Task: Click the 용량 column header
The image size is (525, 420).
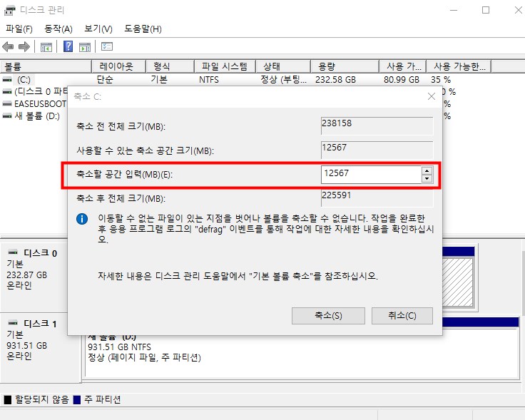Action: 345,66
